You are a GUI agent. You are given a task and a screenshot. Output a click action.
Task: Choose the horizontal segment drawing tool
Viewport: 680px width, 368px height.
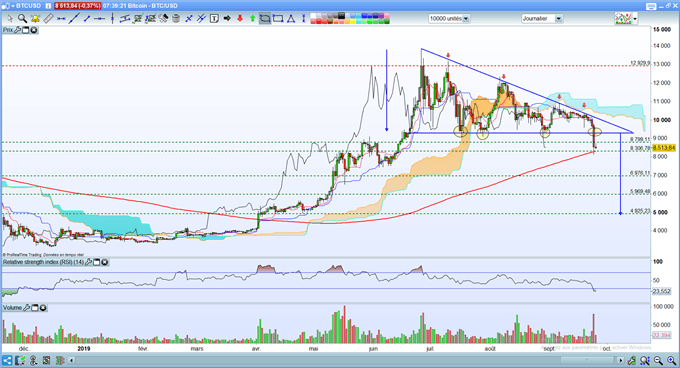coord(61,19)
